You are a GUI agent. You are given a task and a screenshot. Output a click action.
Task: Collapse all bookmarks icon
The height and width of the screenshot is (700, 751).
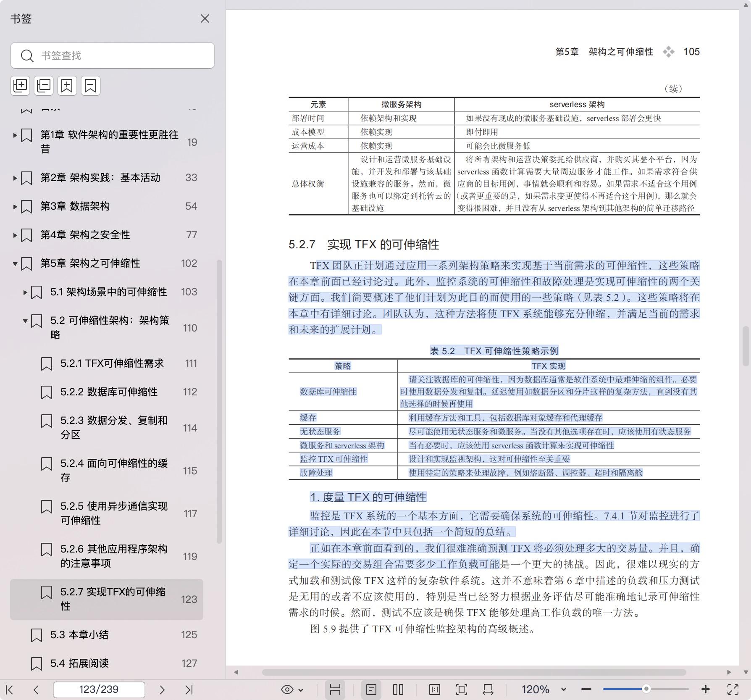pyautogui.click(x=44, y=86)
